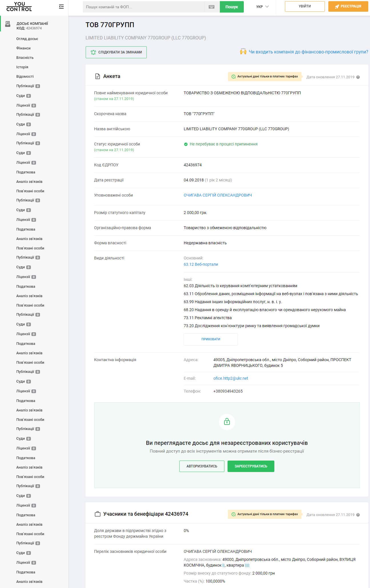370x588 pixels.
Task: Open Фінанси in the sidebar menu
Action: tap(23, 48)
